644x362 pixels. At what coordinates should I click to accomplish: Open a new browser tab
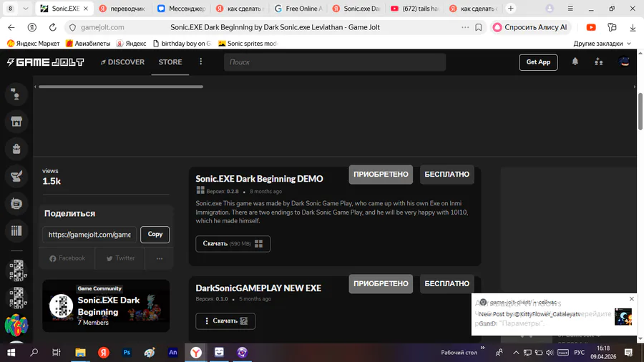coord(510,8)
